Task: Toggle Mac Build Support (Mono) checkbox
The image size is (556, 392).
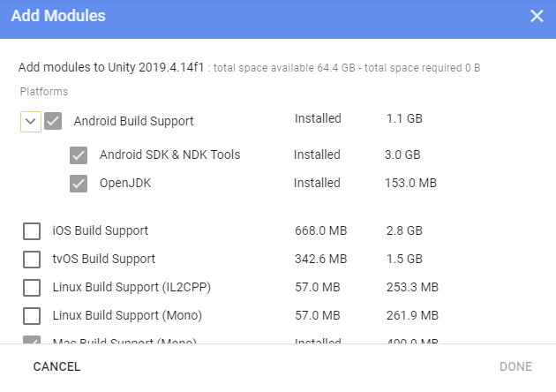Action: (x=32, y=342)
